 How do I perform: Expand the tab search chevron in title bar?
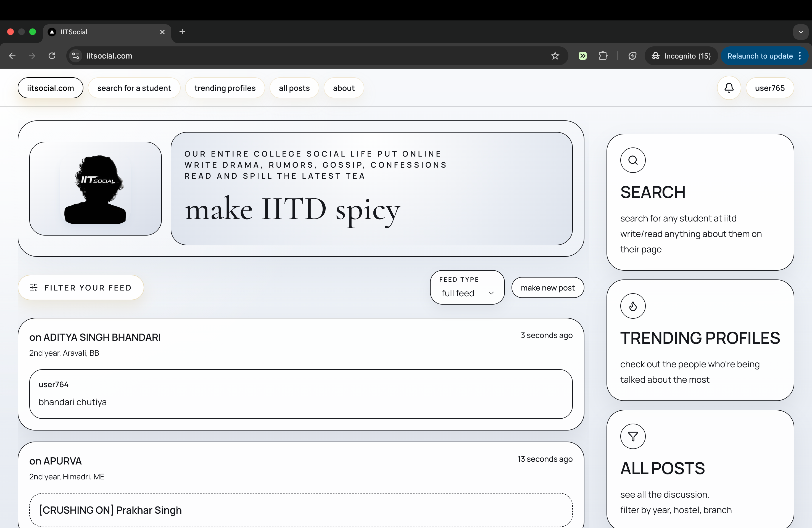pos(800,32)
